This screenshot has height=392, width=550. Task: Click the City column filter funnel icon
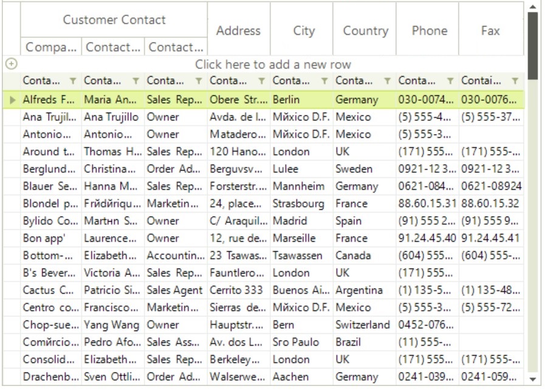pyautogui.click(x=325, y=81)
